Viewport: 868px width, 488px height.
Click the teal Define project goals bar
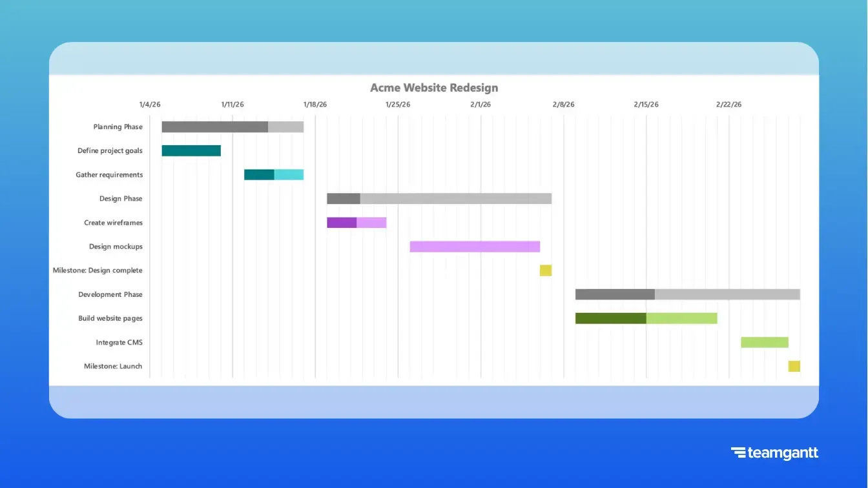[x=191, y=151]
